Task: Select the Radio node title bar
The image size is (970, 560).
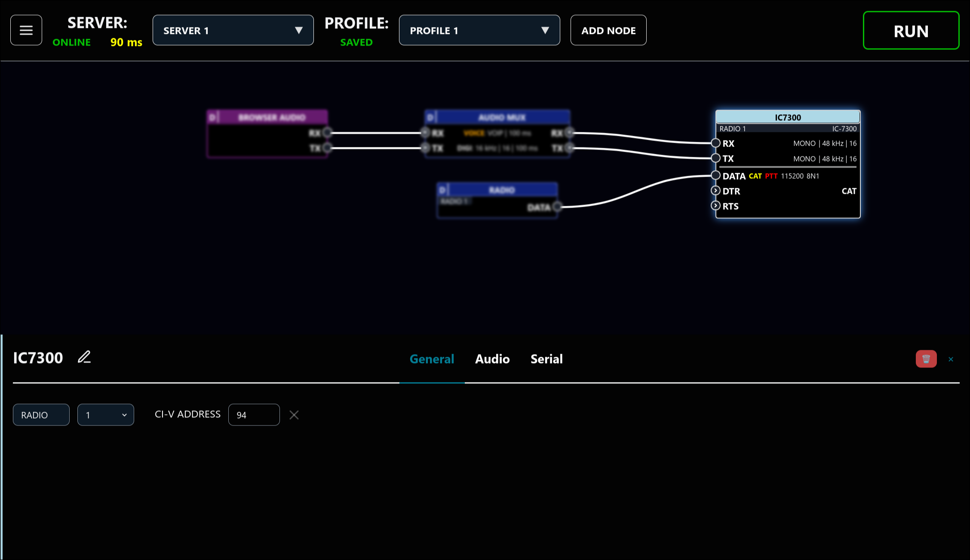Action: click(497, 190)
